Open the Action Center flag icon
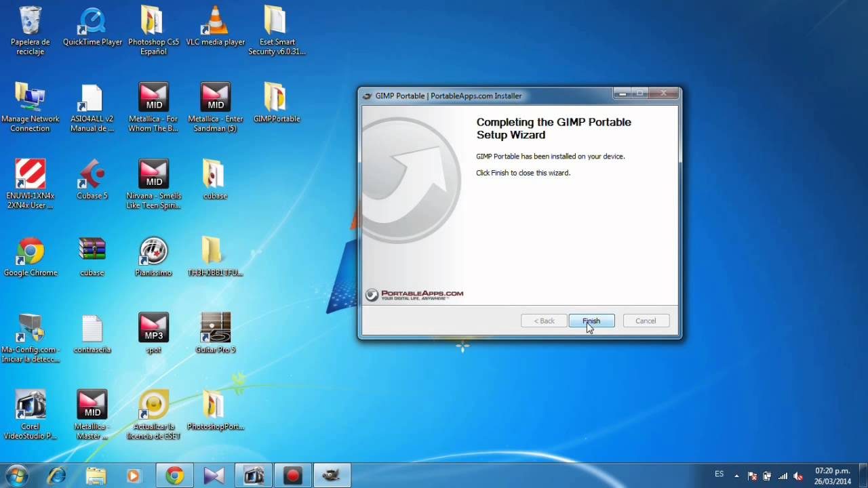Viewport: 868px width, 488px height. point(752,476)
